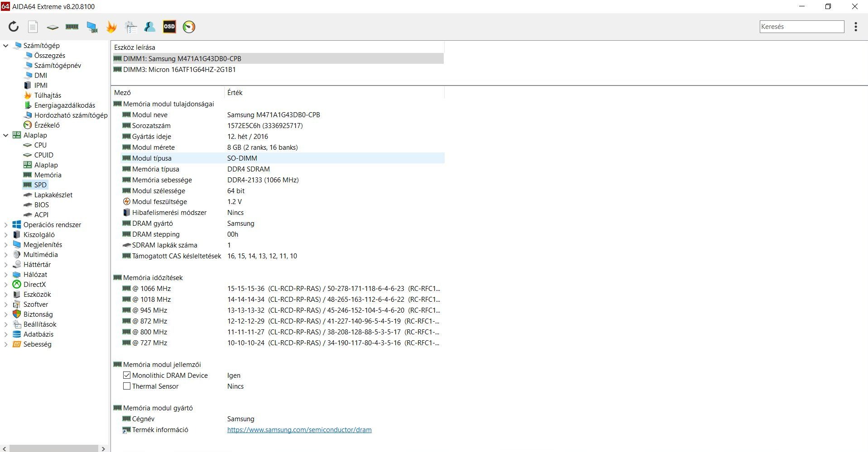Select Számítógépnév in the sidebar
868x452 pixels.
pos(58,66)
